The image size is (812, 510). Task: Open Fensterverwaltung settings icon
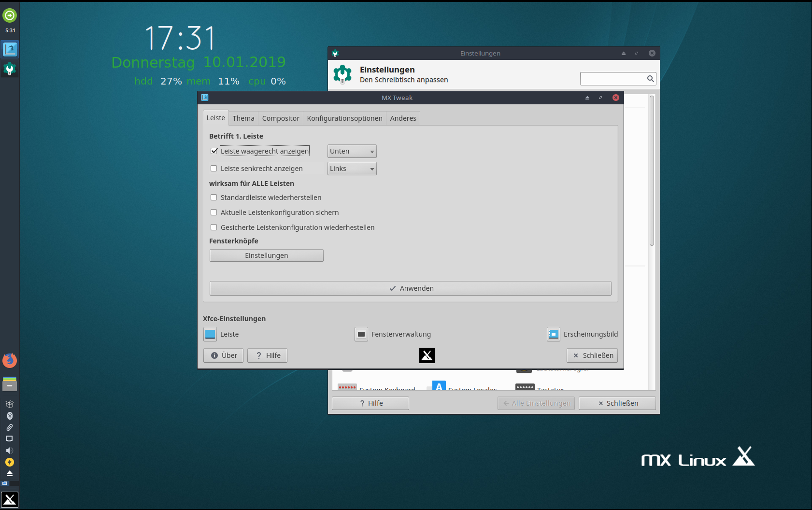click(x=361, y=334)
